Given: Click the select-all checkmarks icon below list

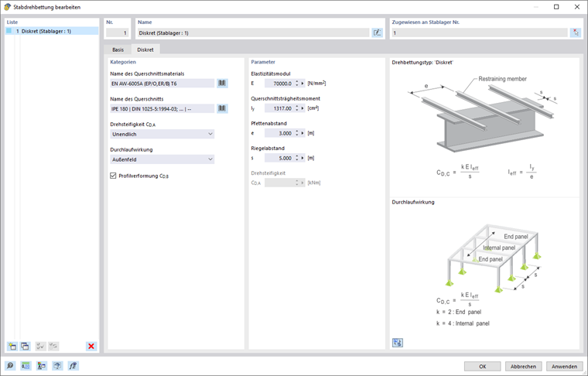Looking at the screenshot, I should (40, 346).
